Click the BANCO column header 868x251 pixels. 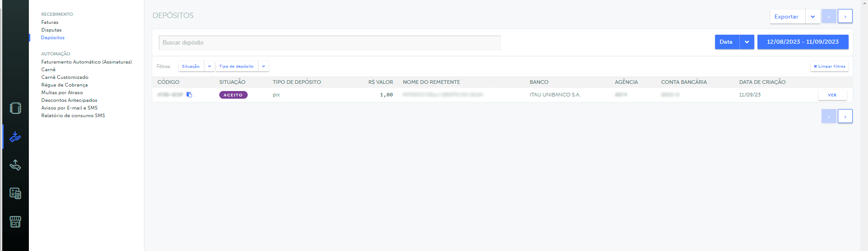tap(539, 82)
